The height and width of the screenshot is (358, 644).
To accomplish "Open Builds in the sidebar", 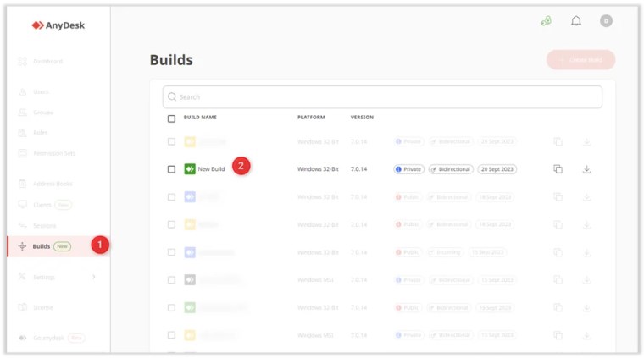I will coord(42,246).
